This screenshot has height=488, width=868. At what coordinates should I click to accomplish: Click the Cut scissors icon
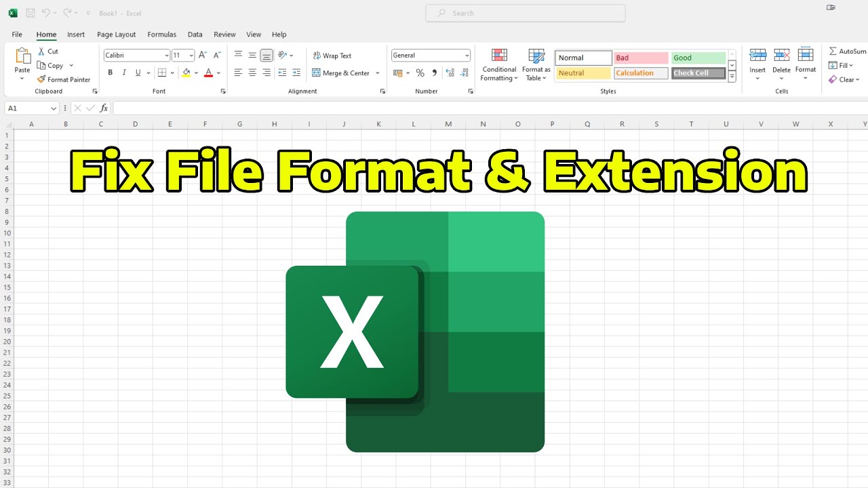coord(41,52)
